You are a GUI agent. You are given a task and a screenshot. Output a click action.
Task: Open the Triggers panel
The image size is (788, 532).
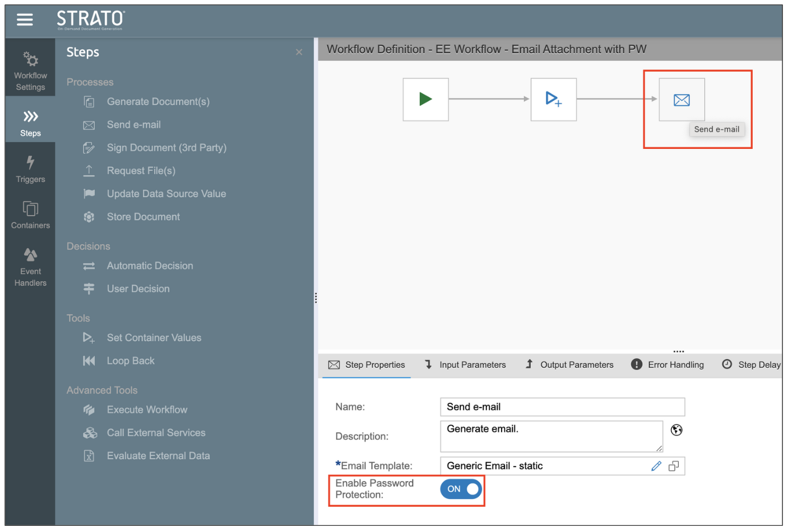click(30, 170)
